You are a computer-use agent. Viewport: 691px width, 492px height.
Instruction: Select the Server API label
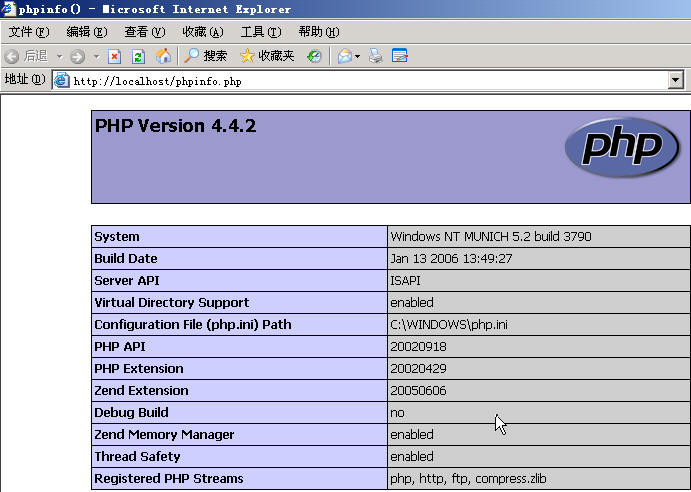coord(127,281)
